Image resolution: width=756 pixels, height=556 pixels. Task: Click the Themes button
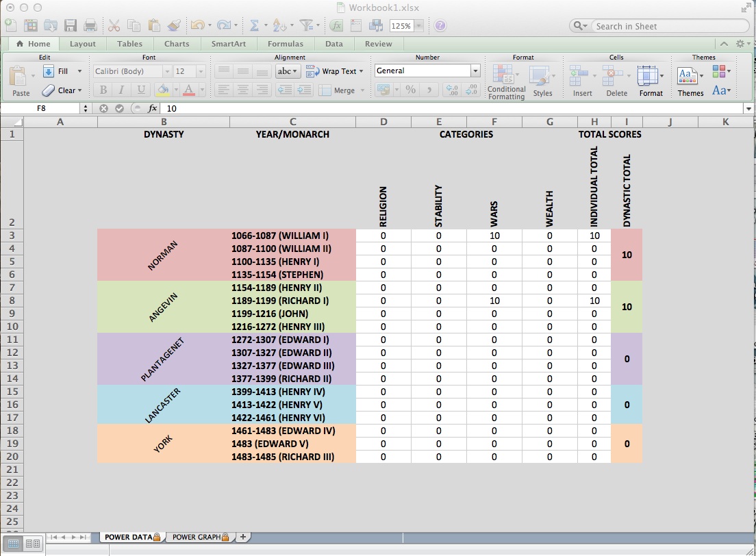coord(690,80)
